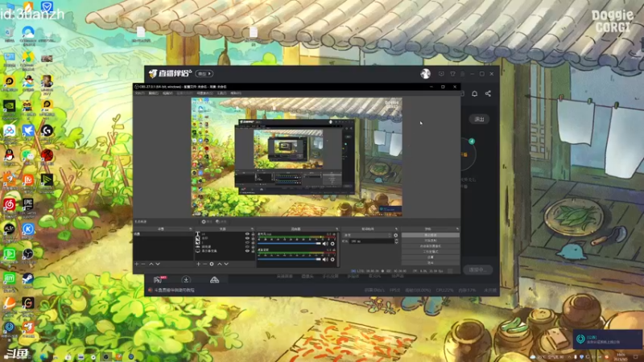The width and height of the screenshot is (644, 362).
Task: Click virtual camera button in OBS Controls
Action: [x=431, y=246]
